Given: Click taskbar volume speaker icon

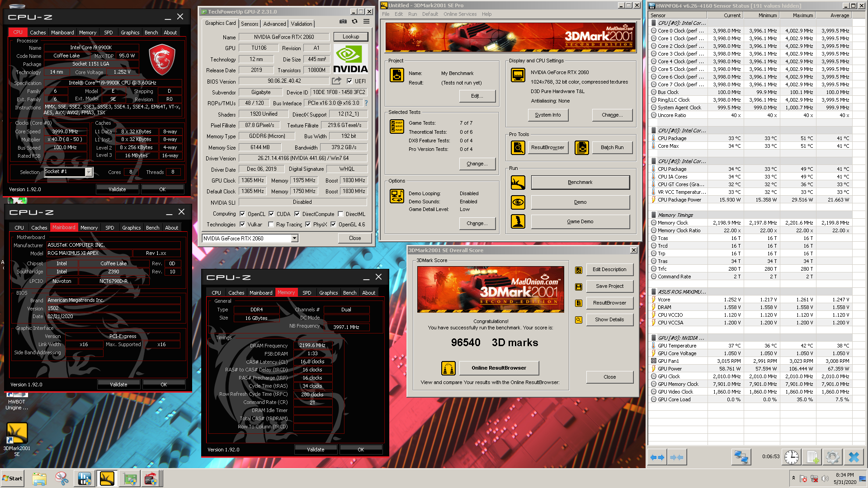Looking at the screenshot, I should pyautogui.click(x=825, y=479).
